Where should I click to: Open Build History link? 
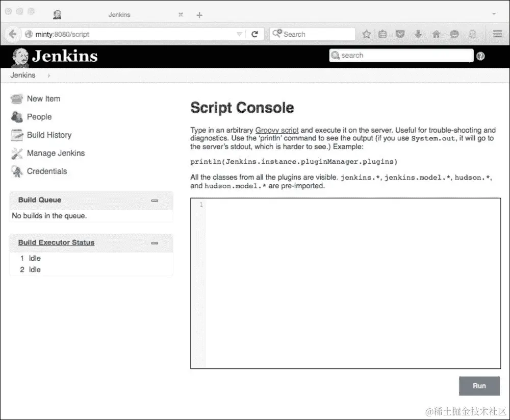point(49,135)
